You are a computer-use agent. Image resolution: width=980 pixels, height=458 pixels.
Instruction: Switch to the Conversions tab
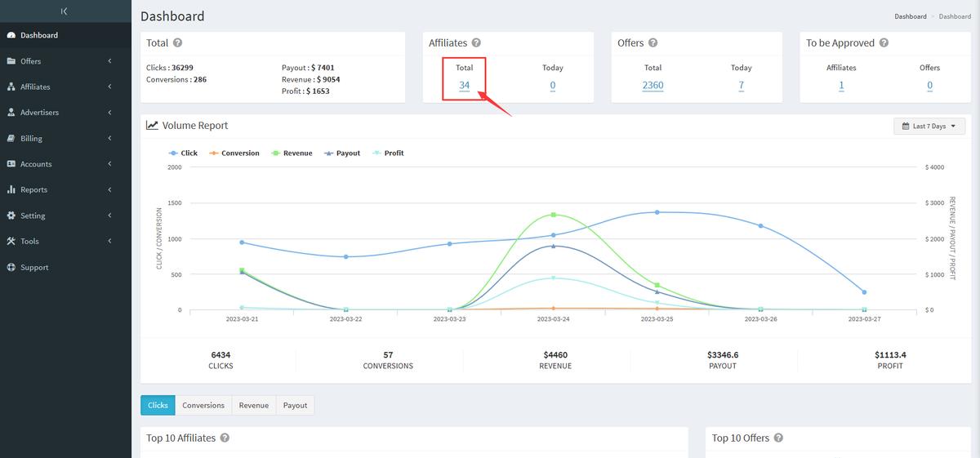(203, 406)
